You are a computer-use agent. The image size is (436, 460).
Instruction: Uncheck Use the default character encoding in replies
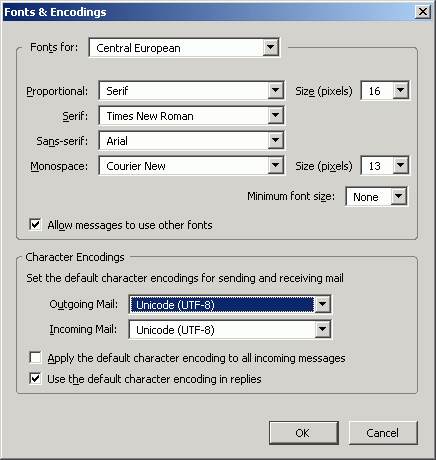tap(35, 379)
